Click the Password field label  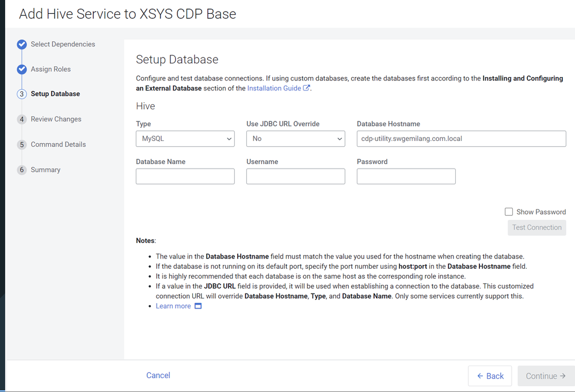pyautogui.click(x=372, y=162)
